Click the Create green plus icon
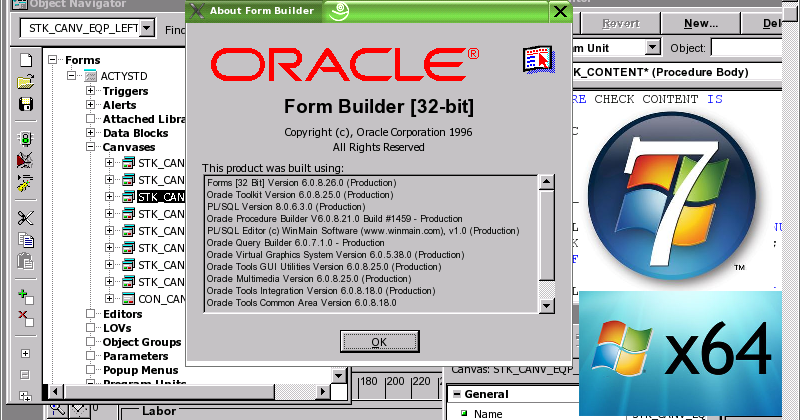 click(x=26, y=296)
